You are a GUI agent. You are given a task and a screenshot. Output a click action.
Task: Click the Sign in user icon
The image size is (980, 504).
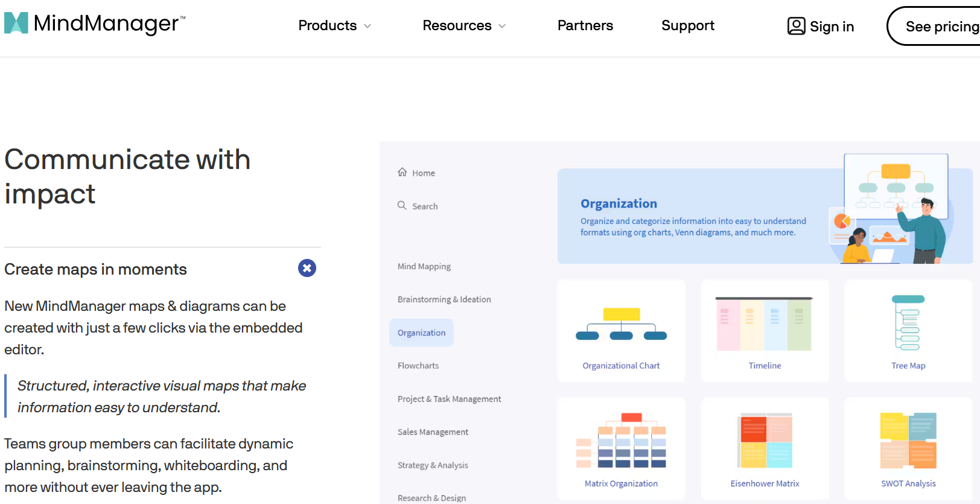coord(796,26)
